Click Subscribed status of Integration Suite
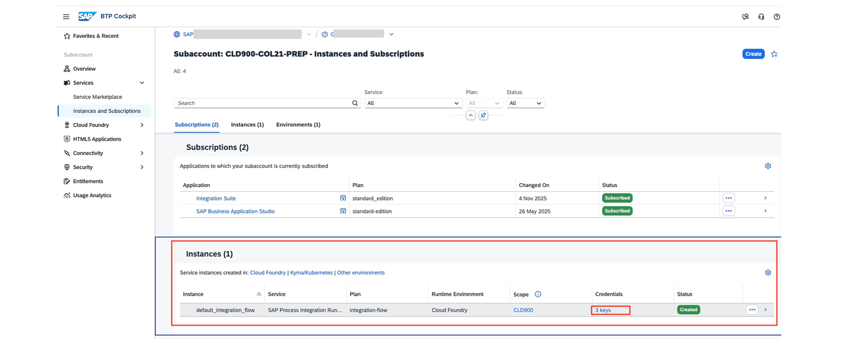 [617, 198]
